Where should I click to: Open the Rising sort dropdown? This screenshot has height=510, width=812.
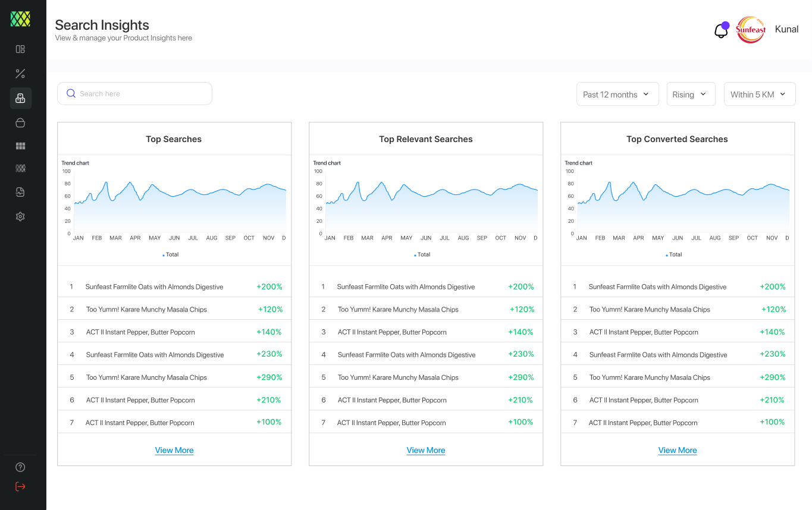point(691,94)
